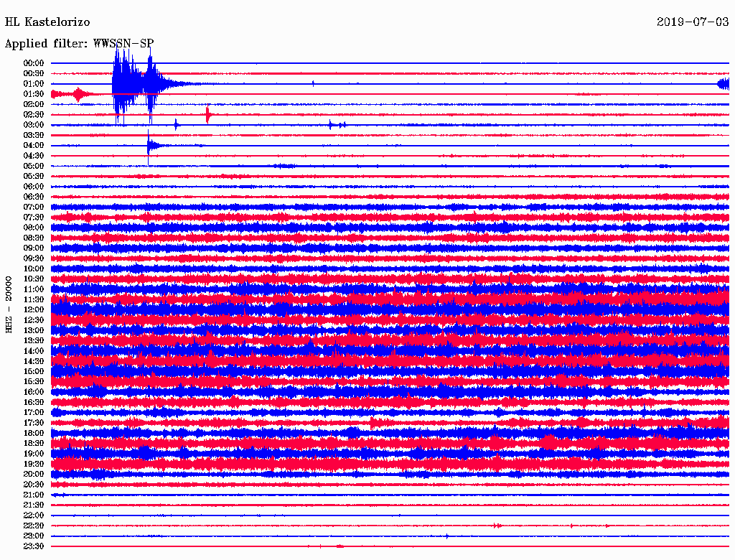Click the '08:30' time label
This screenshot has width=735, height=560.
(34, 238)
